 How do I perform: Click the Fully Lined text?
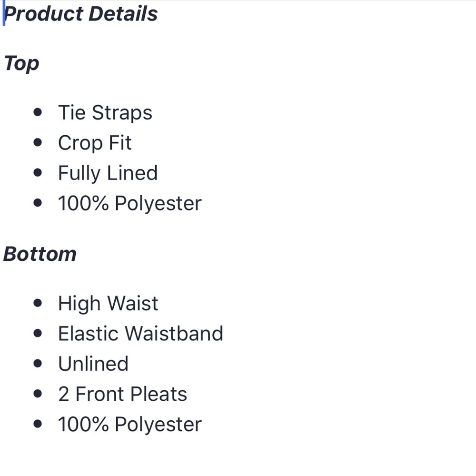point(108,173)
